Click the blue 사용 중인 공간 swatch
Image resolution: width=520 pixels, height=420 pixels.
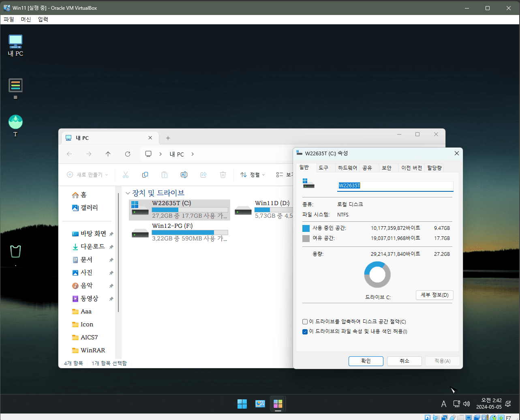[306, 228]
